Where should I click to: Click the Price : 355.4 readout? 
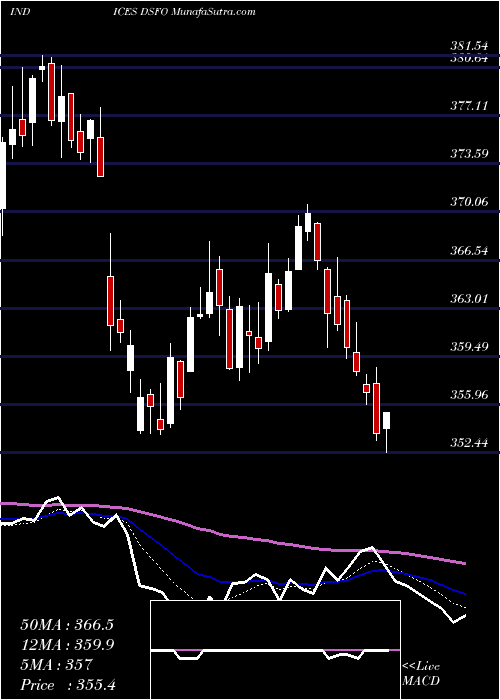tap(68, 685)
